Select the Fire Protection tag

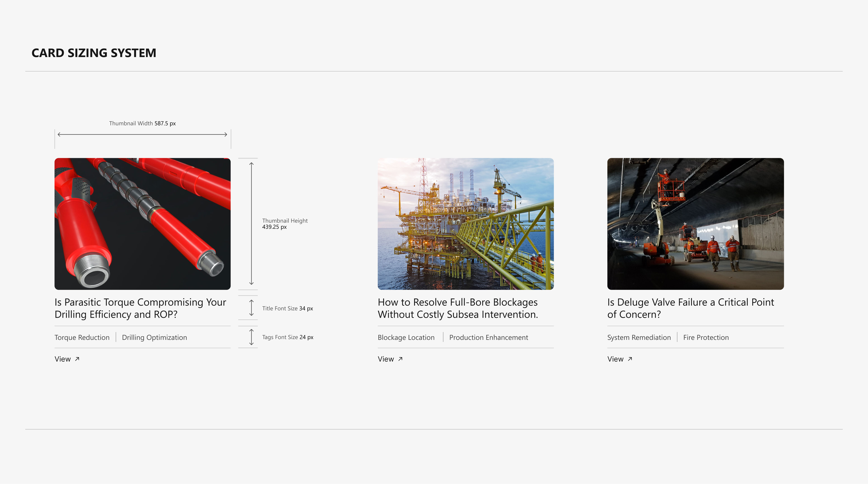click(x=706, y=337)
